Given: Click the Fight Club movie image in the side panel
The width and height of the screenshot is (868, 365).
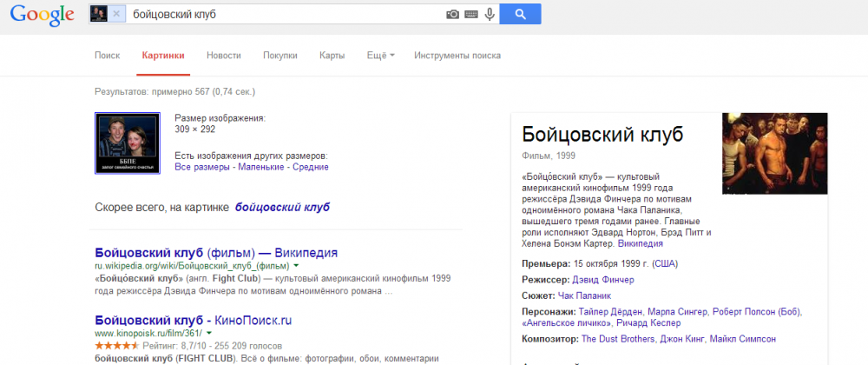Looking at the screenshot, I should [775, 154].
